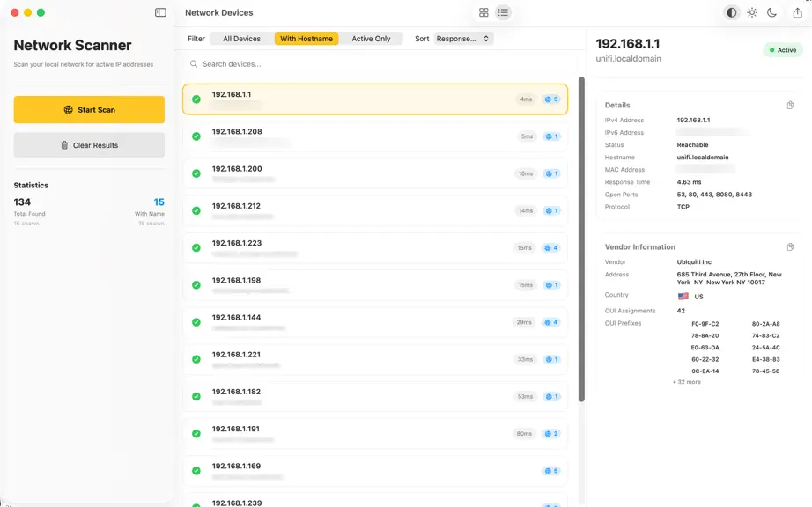Click the Network Devices title
Screen dimensions: 812x507
point(219,12)
